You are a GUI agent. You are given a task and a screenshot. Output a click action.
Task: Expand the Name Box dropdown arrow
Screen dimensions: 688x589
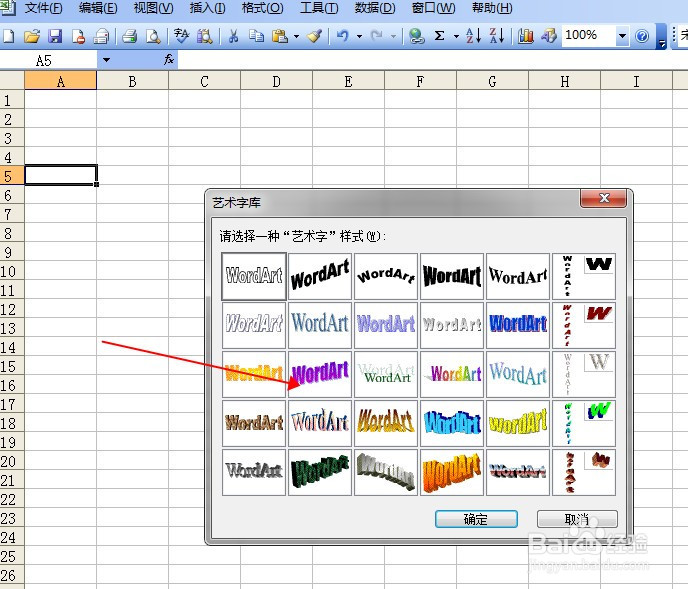pyautogui.click(x=106, y=60)
